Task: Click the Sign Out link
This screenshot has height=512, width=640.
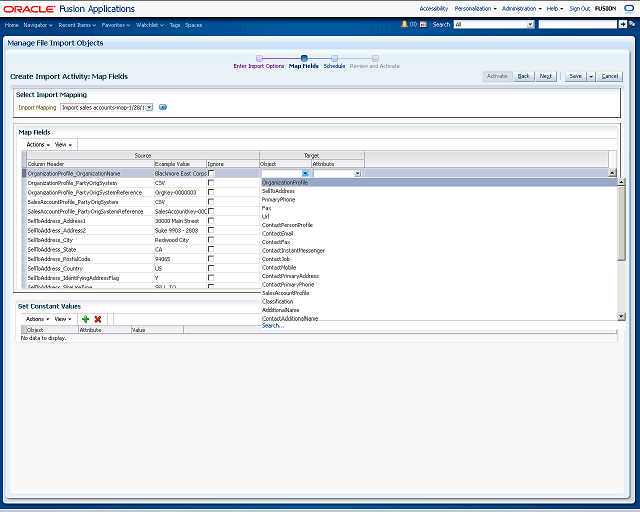Action: (579, 8)
